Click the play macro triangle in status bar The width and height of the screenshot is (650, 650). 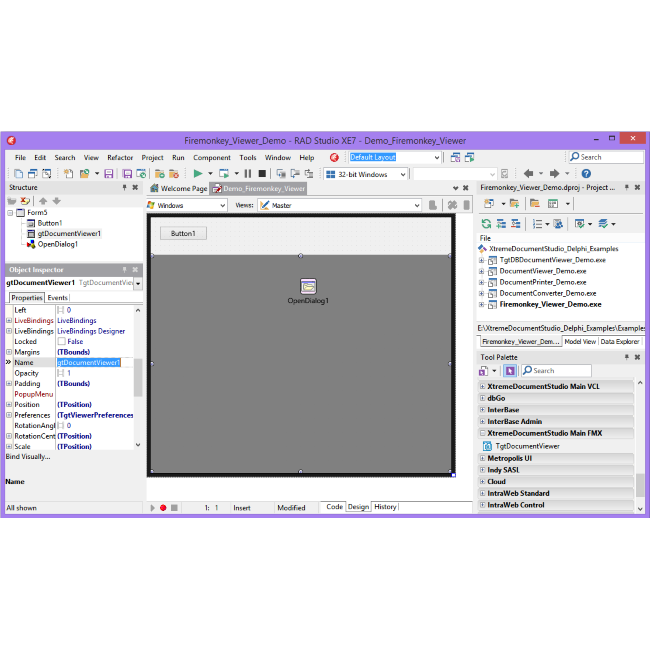[152, 508]
